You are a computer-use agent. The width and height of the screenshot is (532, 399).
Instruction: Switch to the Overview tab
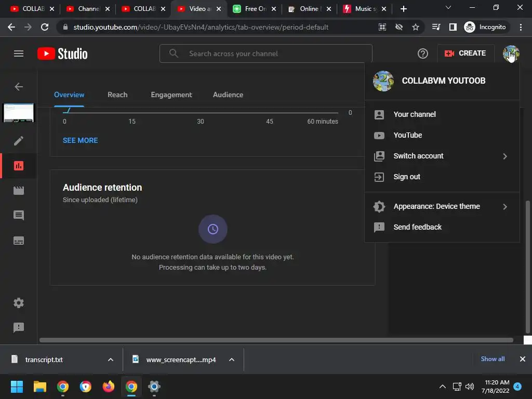[x=69, y=95]
